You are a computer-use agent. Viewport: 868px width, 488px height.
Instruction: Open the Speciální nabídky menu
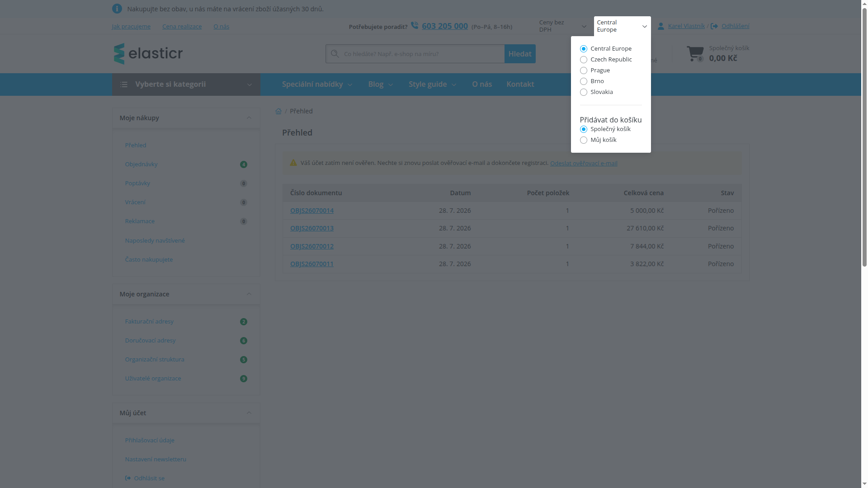pos(317,84)
